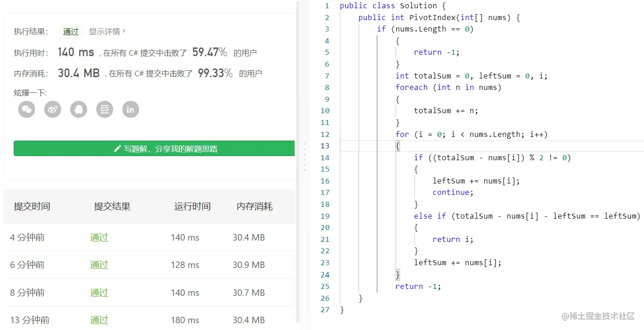Share the result to Weibo

point(52,110)
